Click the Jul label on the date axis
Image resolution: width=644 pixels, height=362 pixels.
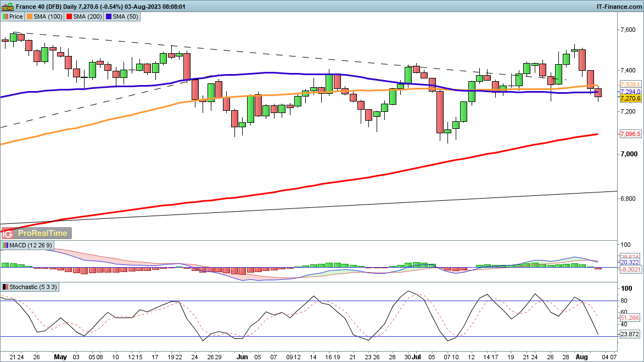click(417, 357)
